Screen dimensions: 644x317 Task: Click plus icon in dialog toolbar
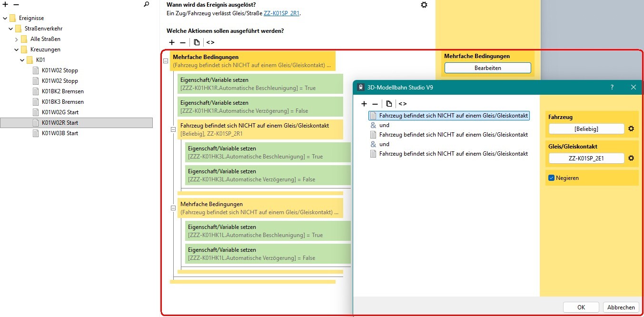coord(364,104)
